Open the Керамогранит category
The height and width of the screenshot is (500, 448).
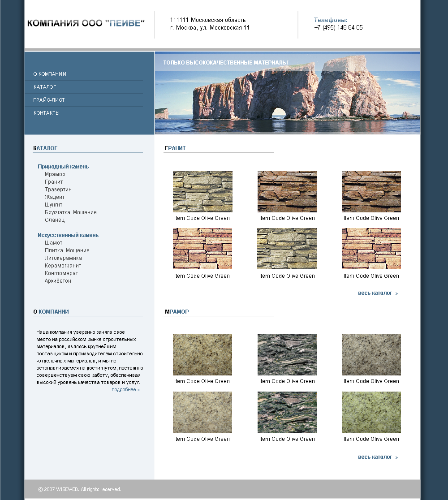pyautogui.click(x=63, y=266)
